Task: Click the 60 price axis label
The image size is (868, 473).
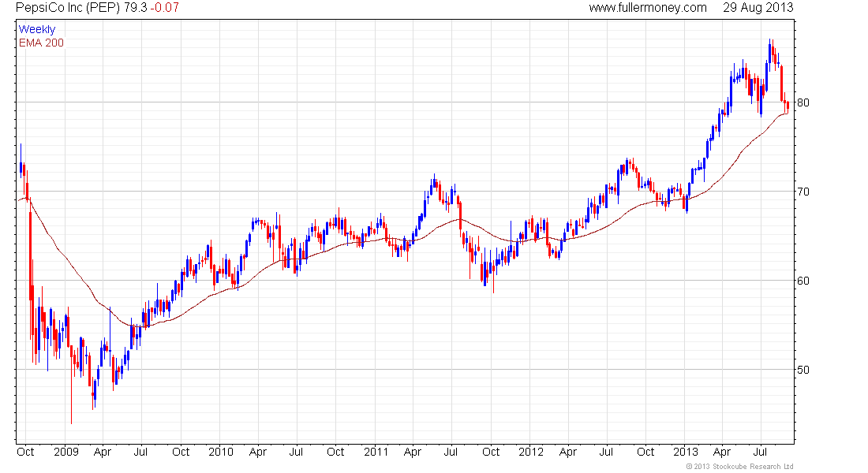Action: click(x=803, y=281)
